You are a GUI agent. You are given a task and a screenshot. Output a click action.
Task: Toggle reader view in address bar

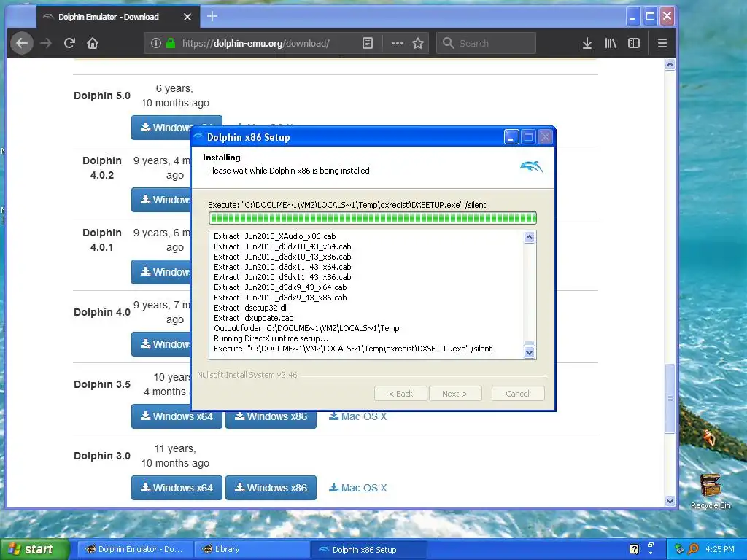pos(368,43)
